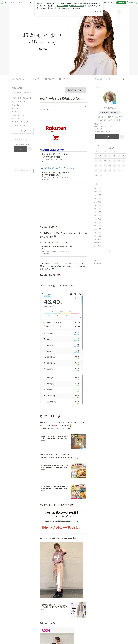Click the magnifier icon in top search box
This screenshot has height=644, width=138.
click(x=123, y=79)
